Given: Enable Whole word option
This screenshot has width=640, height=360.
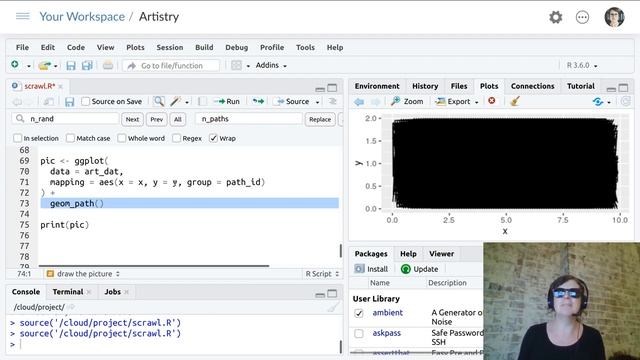Looking at the screenshot, I should (122, 138).
